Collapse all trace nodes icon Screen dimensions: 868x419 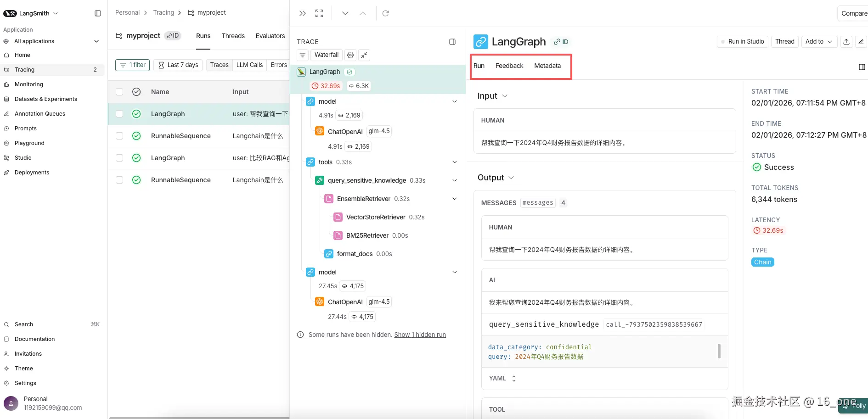364,55
